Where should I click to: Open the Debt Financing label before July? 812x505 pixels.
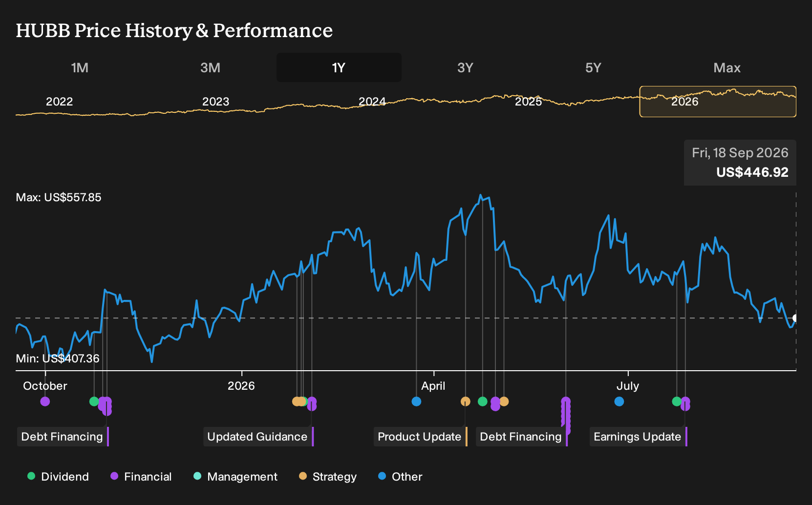tap(521, 437)
